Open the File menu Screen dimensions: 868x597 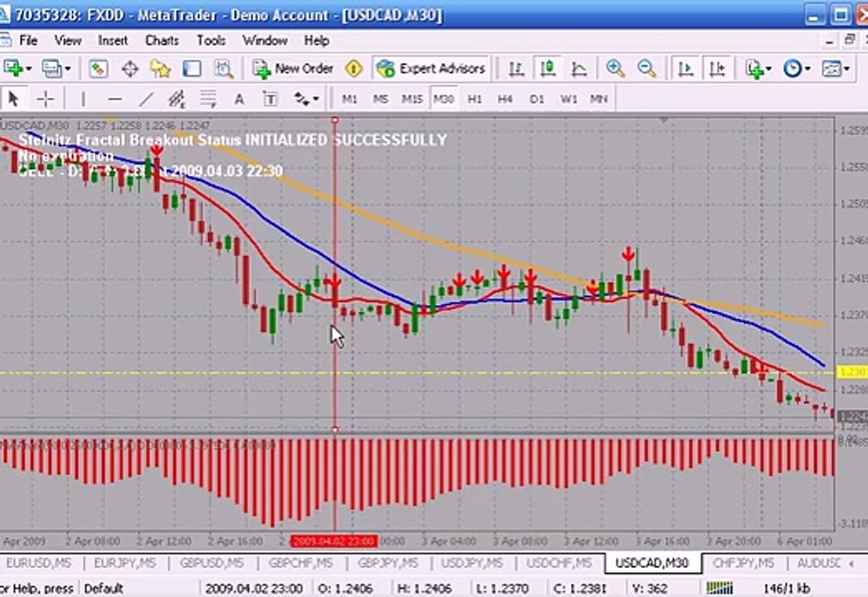point(27,41)
